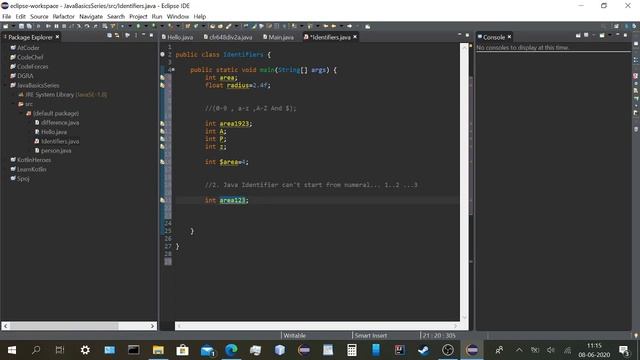Click Display Selected Console icon
The image size is (640, 360).
tap(586, 36)
